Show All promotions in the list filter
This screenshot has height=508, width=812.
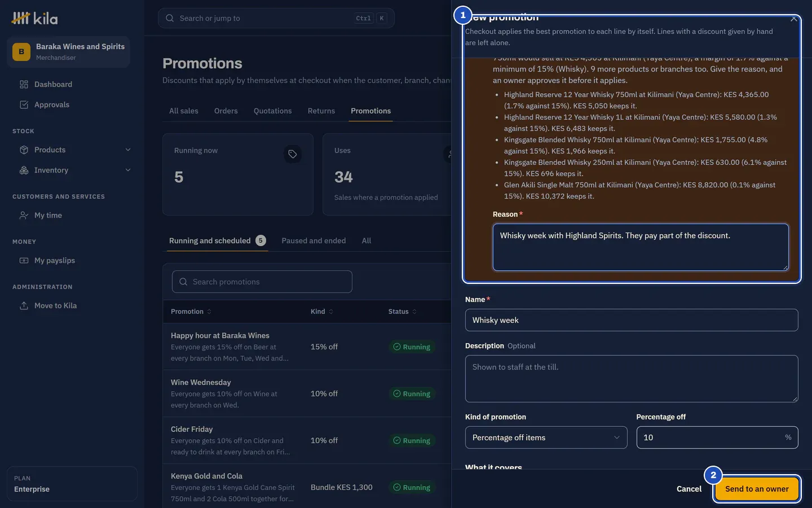[x=367, y=241]
